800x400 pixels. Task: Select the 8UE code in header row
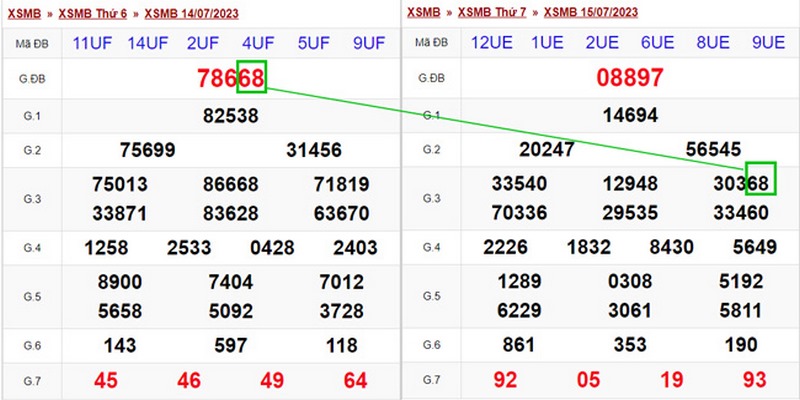click(x=712, y=44)
